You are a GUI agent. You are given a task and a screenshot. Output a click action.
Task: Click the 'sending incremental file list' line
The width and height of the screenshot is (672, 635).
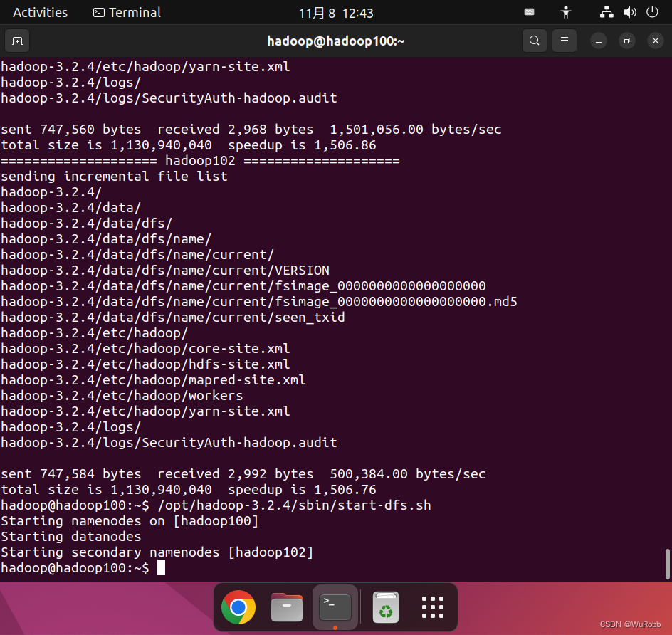click(115, 176)
